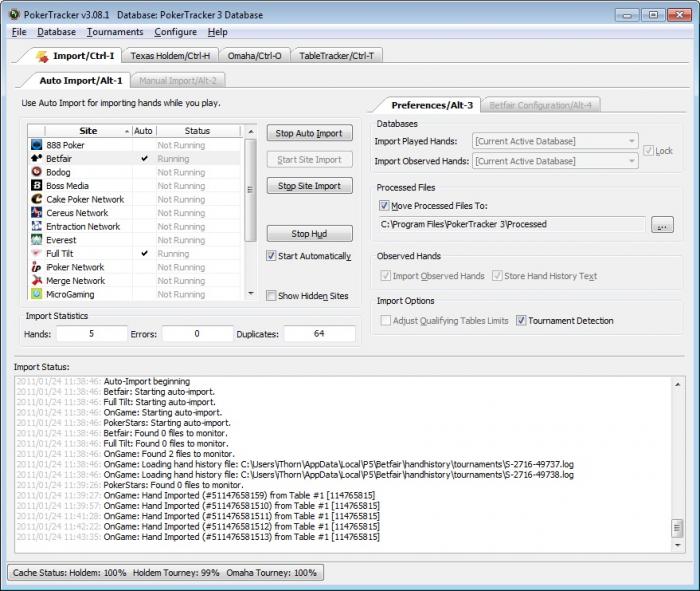The image size is (700, 591).
Task: Click the MicroGaming site icon
Action: click(x=37, y=294)
